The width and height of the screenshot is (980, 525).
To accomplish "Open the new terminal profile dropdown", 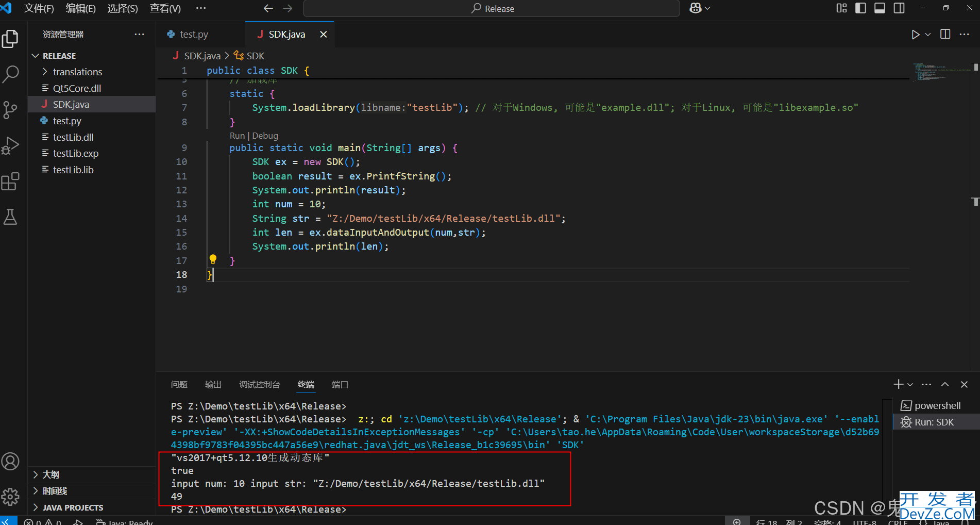I will (910, 385).
